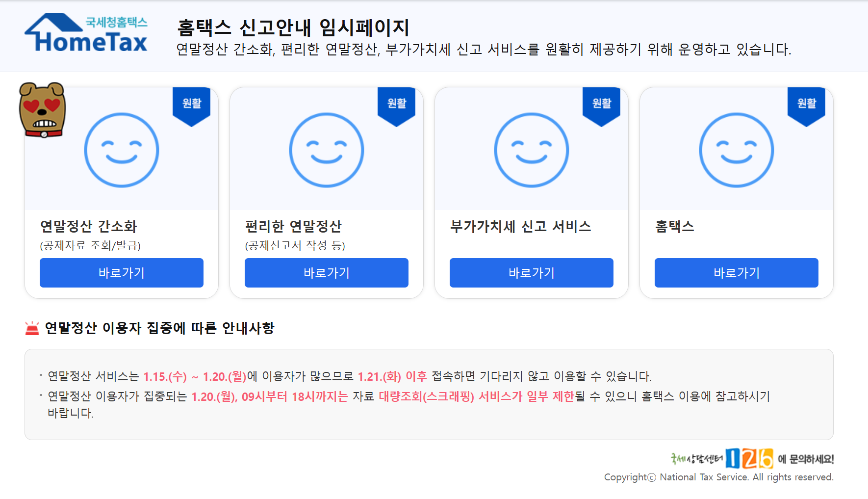Open 바로가기 for 편리한 연말정산
The width and height of the screenshot is (868, 499).
(x=327, y=273)
